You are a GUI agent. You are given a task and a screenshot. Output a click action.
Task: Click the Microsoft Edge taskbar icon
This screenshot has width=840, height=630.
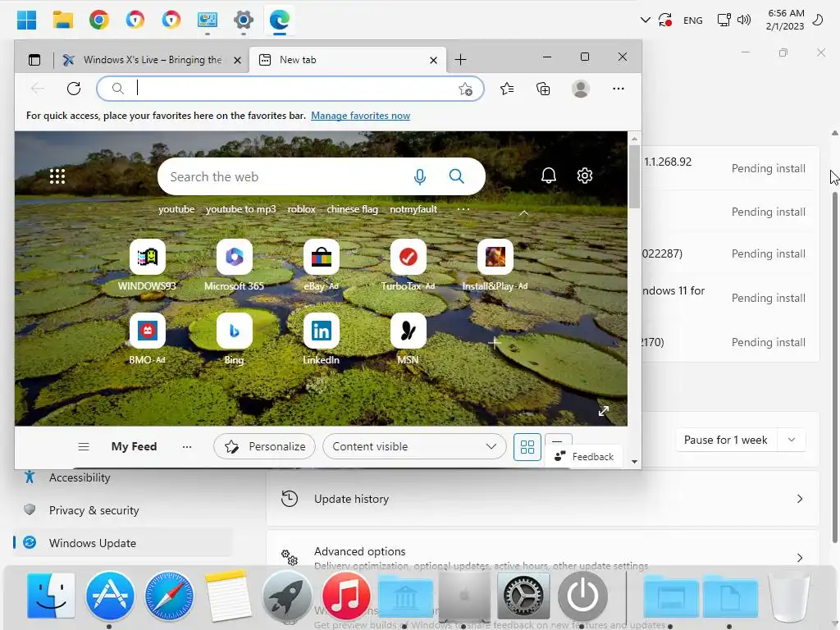[279, 21]
